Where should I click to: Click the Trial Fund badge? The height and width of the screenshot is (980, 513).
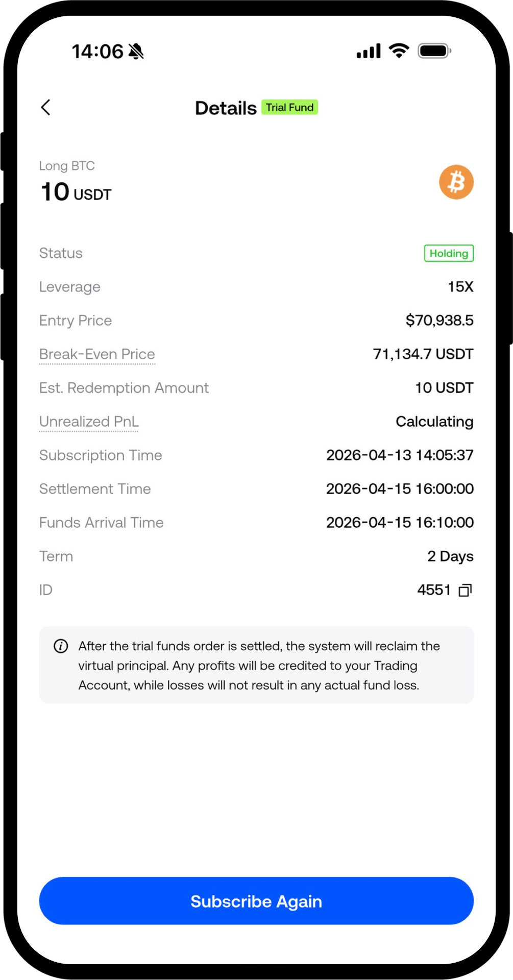coord(289,107)
